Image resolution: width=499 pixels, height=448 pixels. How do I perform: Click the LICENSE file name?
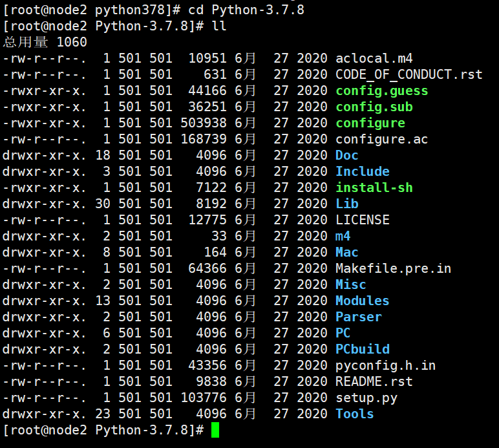coord(363,220)
